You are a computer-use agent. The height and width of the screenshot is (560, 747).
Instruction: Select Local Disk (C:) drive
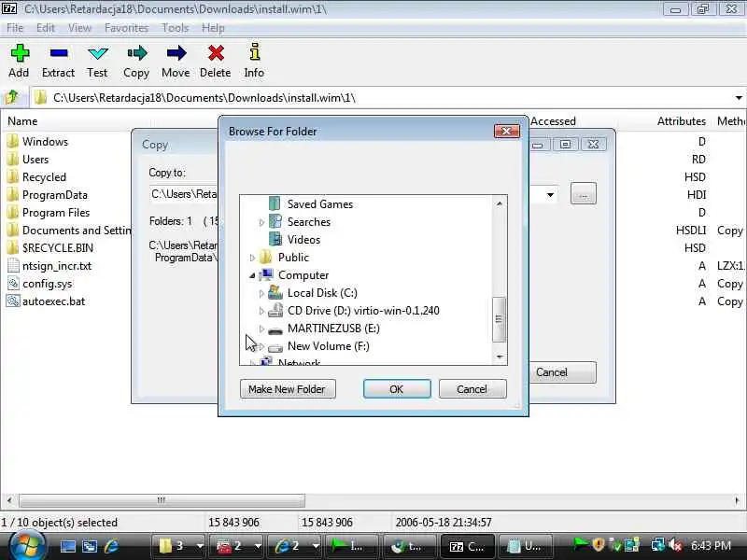322,293
